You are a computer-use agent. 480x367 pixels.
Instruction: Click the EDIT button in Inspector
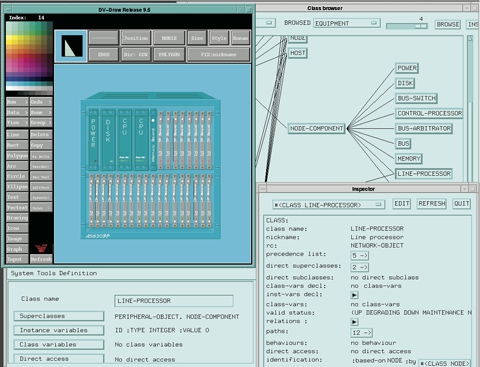click(x=402, y=204)
